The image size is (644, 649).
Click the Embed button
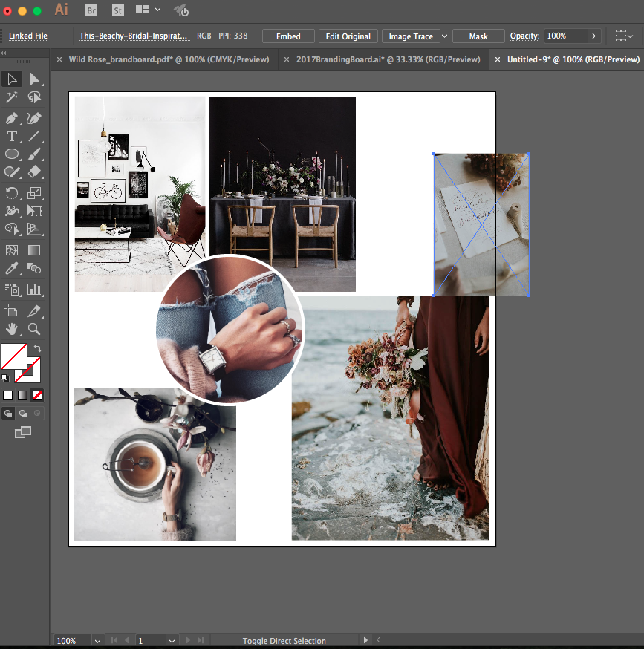click(288, 36)
